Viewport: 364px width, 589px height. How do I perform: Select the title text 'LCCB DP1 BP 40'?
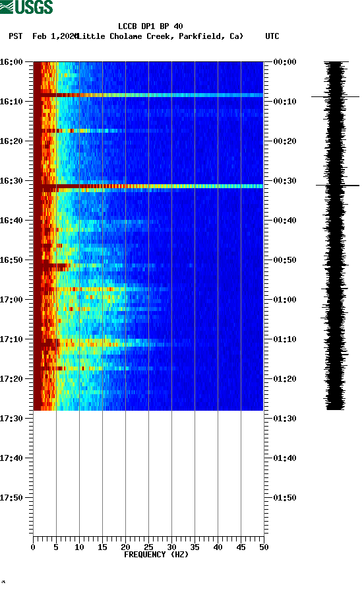coord(150,26)
